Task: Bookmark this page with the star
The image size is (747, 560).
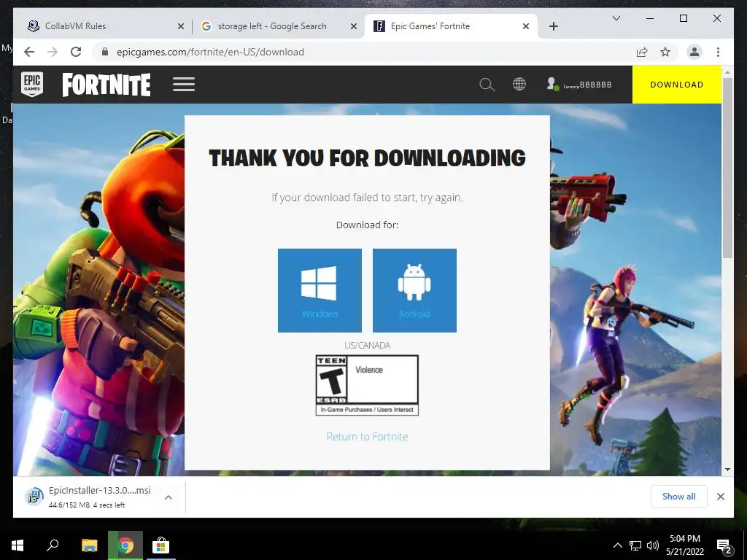Action: [665, 52]
